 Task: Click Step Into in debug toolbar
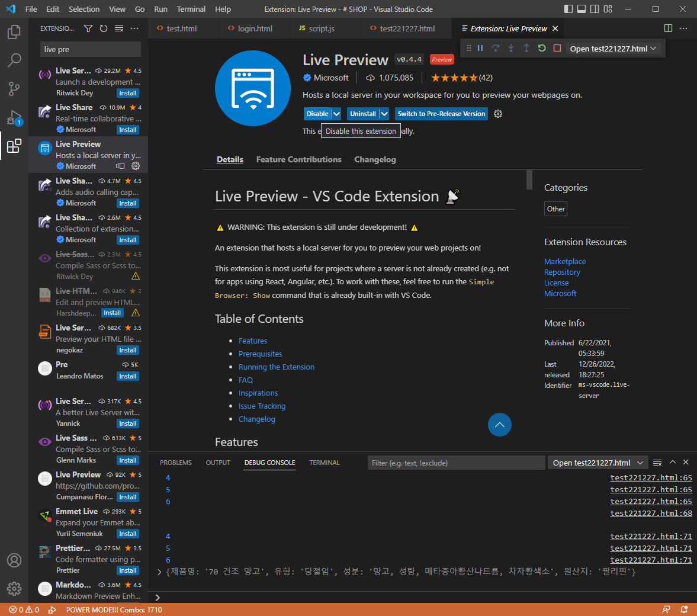pos(511,48)
